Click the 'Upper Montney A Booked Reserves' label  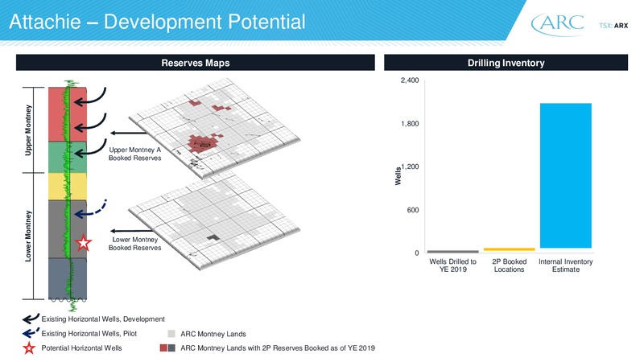click(134, 154)
